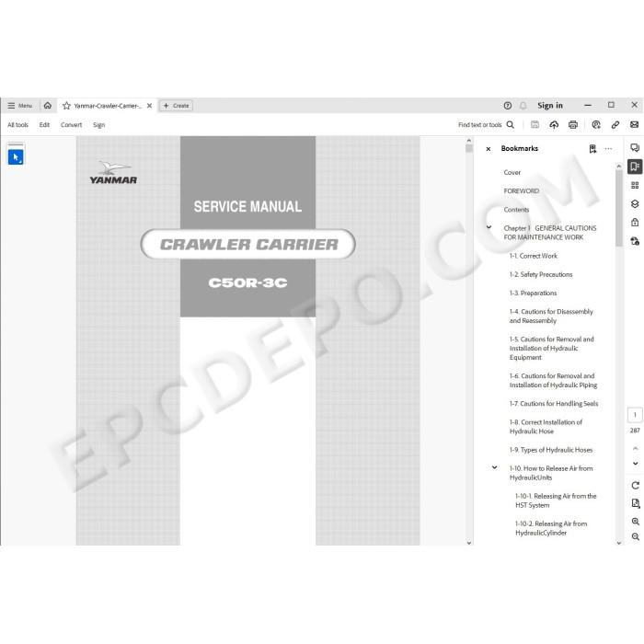Open the Sign menu item

click(98, 125)
